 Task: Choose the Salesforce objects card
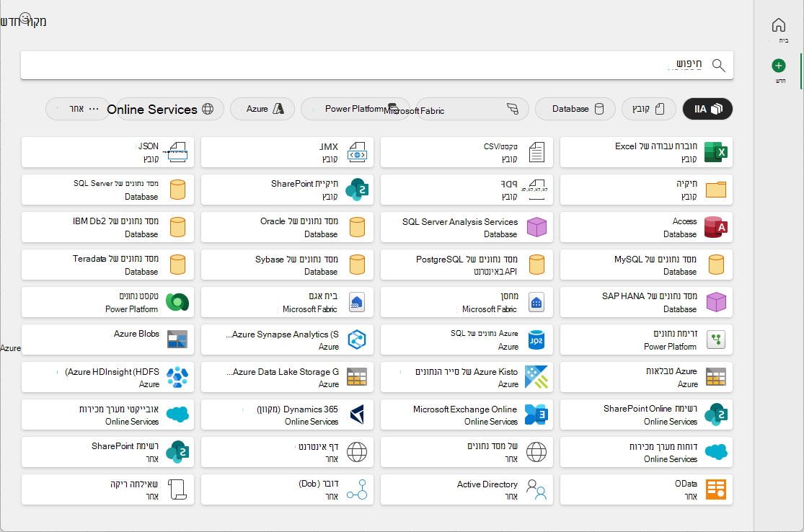pyautogui.click(x=107, y=414)
